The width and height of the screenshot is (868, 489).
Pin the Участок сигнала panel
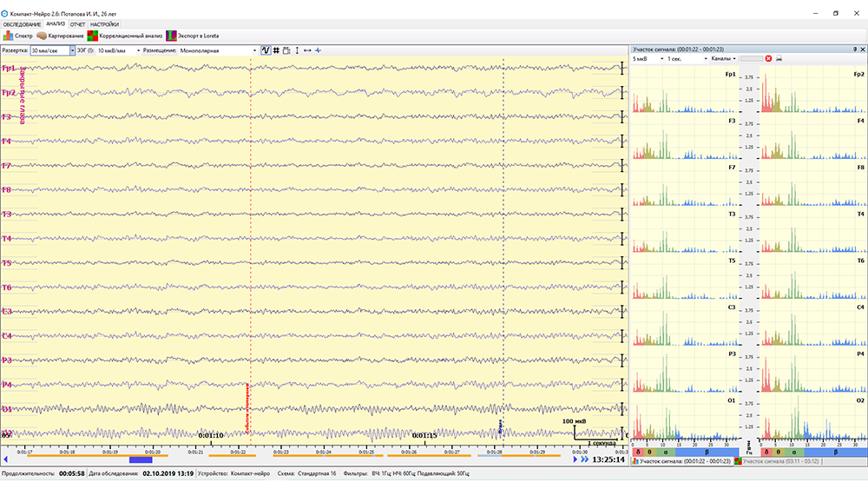(x=855, y=50)
